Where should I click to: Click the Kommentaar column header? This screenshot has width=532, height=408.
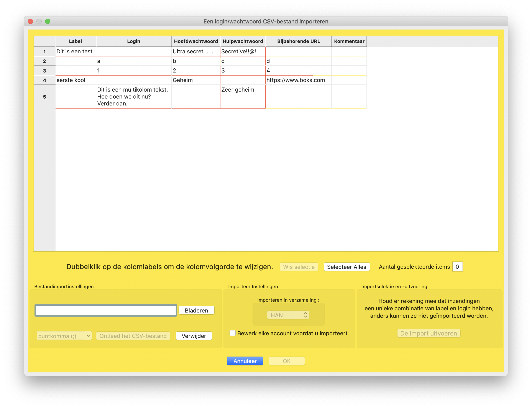point(349,41)
